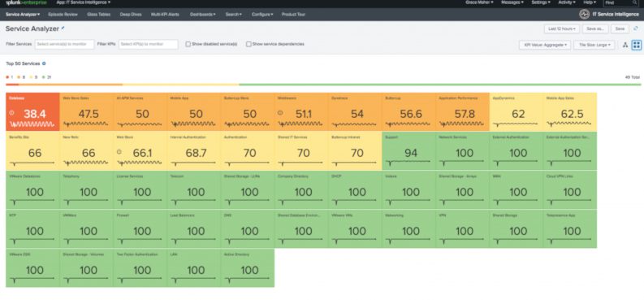Open the Telepresence App tile
Viewport: 644px width, 300px height.
point(569,229)
